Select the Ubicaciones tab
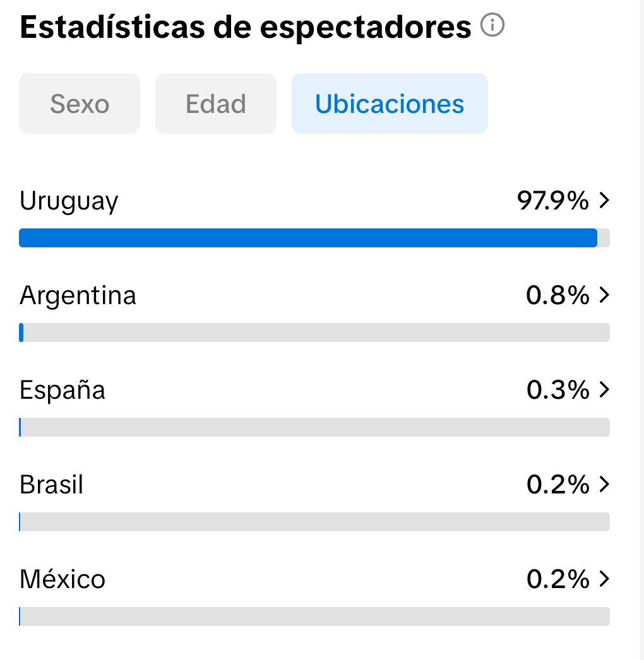The height and width of the screenshot is (660, 644). (390, 104)
